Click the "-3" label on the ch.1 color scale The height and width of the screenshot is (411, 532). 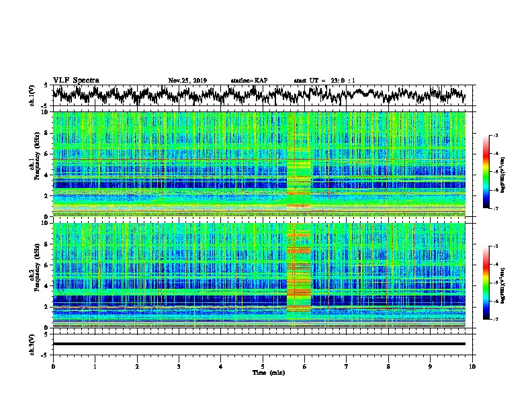pyautogui.click(x=495, y=136)
